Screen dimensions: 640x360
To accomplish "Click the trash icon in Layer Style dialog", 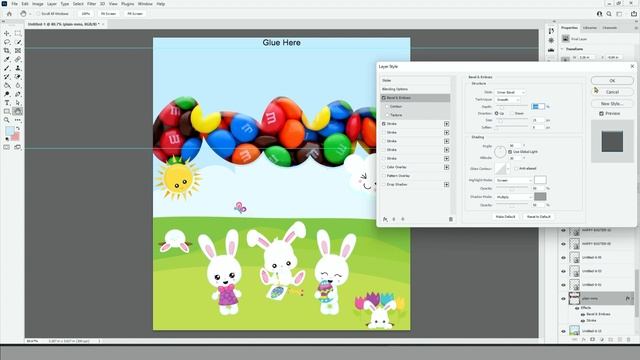I will tap(451, 219).
